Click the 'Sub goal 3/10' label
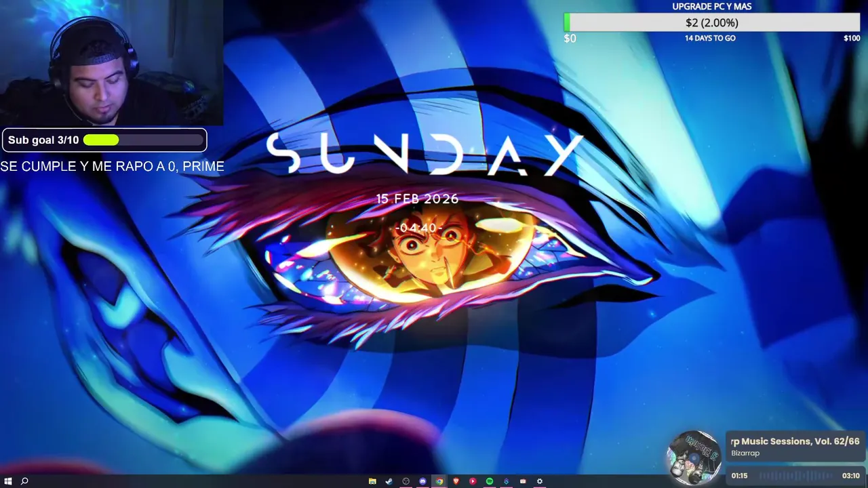Viewport: 868px width, 488px height. [x=43, y=140]
